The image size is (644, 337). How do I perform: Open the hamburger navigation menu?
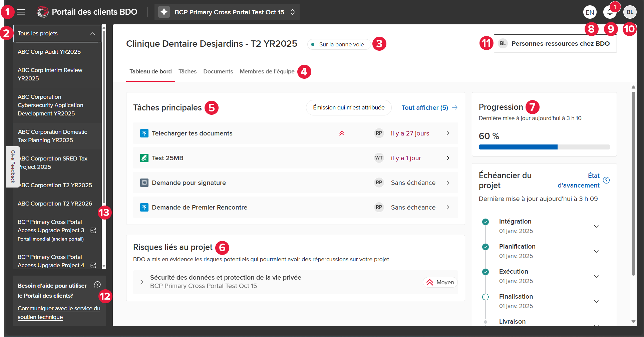[x=21, y=12]
